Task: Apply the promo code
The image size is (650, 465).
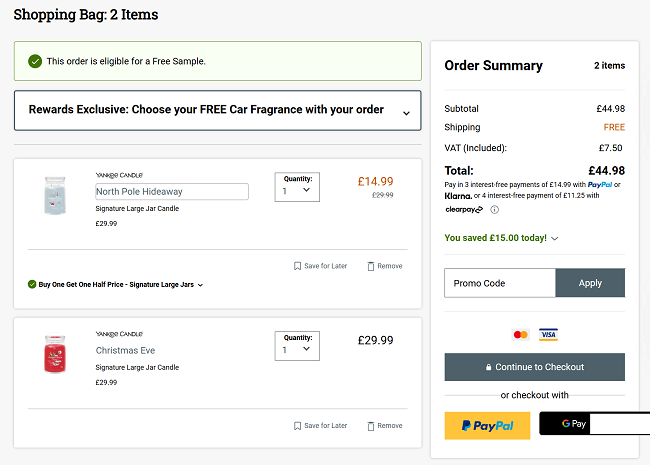Action: click(x=590, y=283)
